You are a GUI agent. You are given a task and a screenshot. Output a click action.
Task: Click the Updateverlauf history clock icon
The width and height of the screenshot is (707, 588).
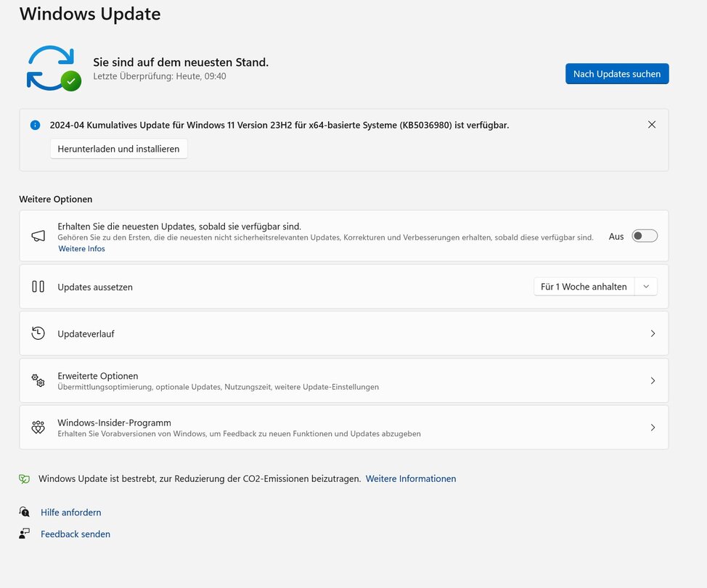pyautogui.click(x=38, y=333)
